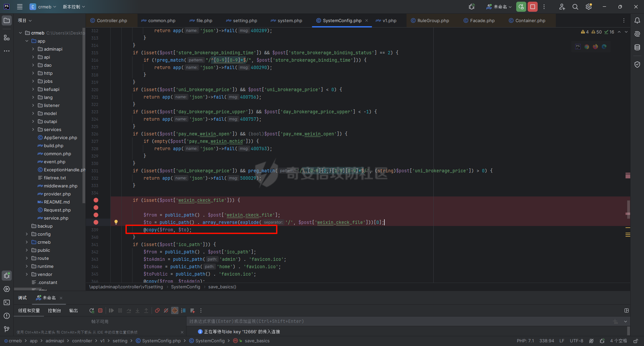This screenshot has width=644, height=346.
Task: Open file in Firefox browser icon
Action: pyautogui.click(x=595, y=47)
